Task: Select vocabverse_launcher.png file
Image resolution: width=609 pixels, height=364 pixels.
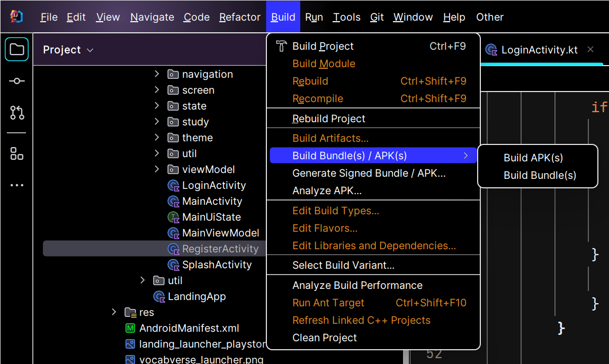Action: (x=201, y=359)
